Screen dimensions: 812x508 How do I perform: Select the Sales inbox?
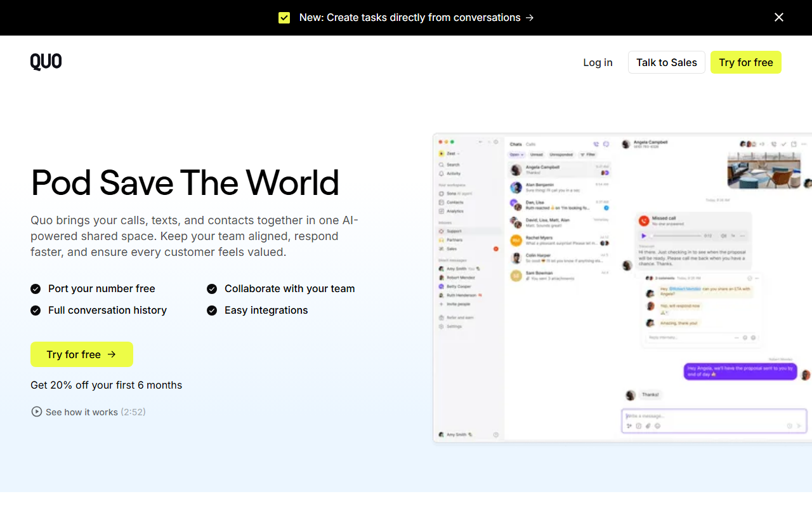469,249
